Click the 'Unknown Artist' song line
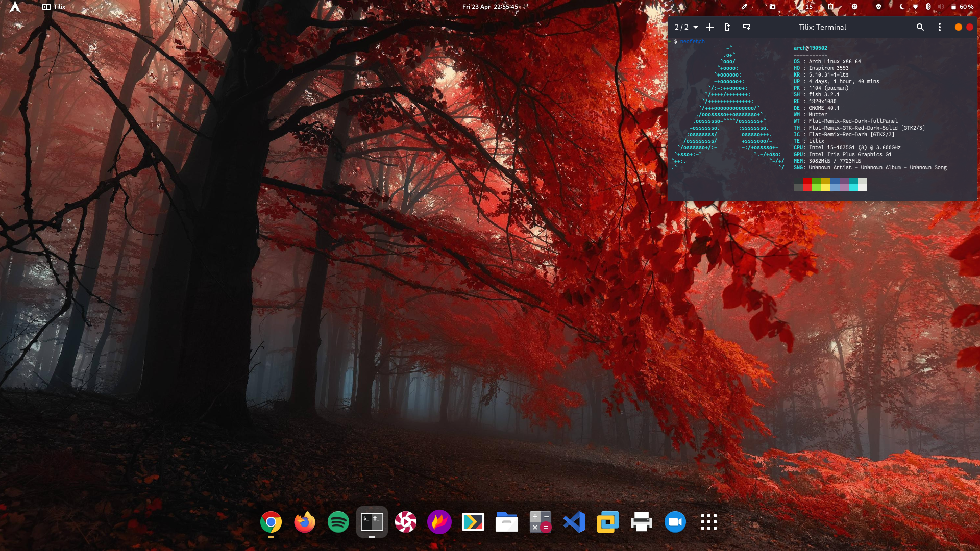 click(877, 168)
